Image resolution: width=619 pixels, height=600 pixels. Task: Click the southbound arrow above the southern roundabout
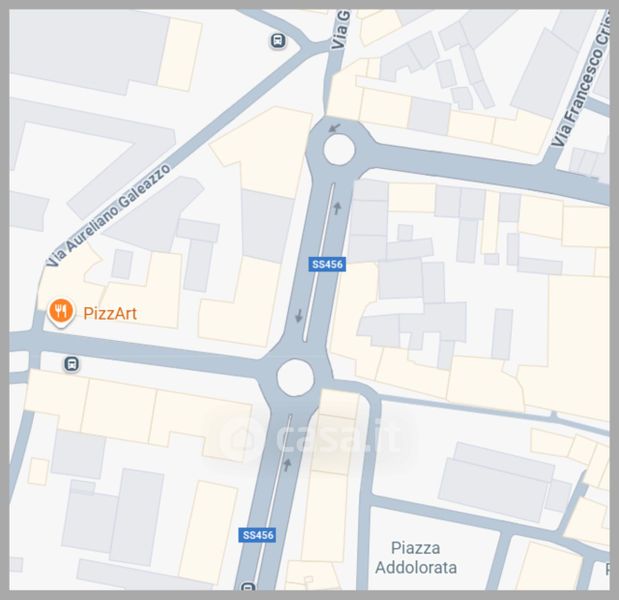(x=299, y=316)
